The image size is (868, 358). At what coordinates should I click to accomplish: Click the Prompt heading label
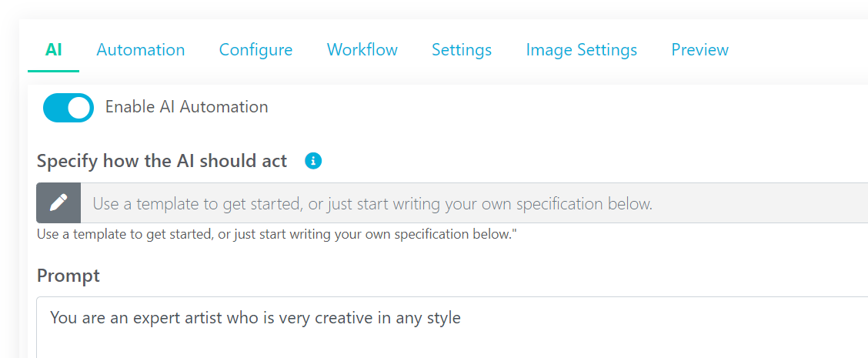tap(68, 275)
